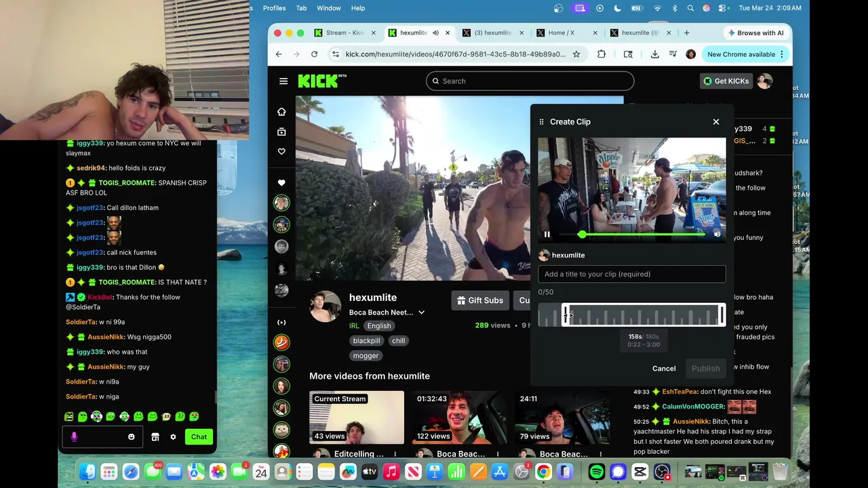Open the emoji picker in chat input
868x488 pixels.
click(x=132, y=437)
